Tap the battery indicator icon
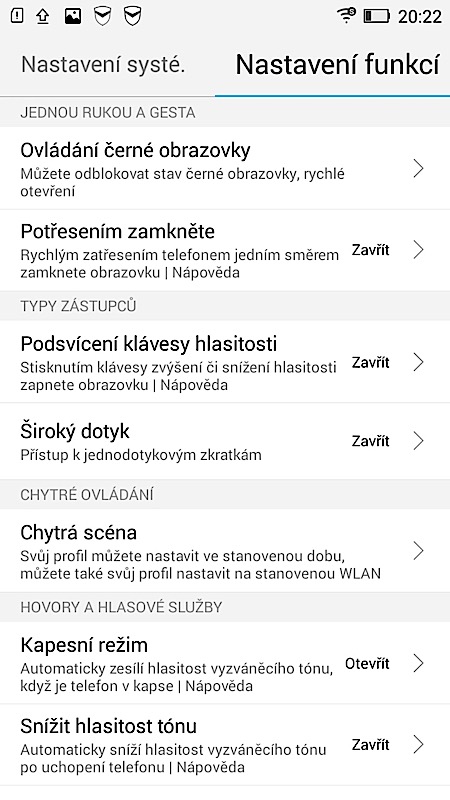Image resolution: width=450 pixels, height=800 pixels. pyautogui.click(x=377, y=16)
